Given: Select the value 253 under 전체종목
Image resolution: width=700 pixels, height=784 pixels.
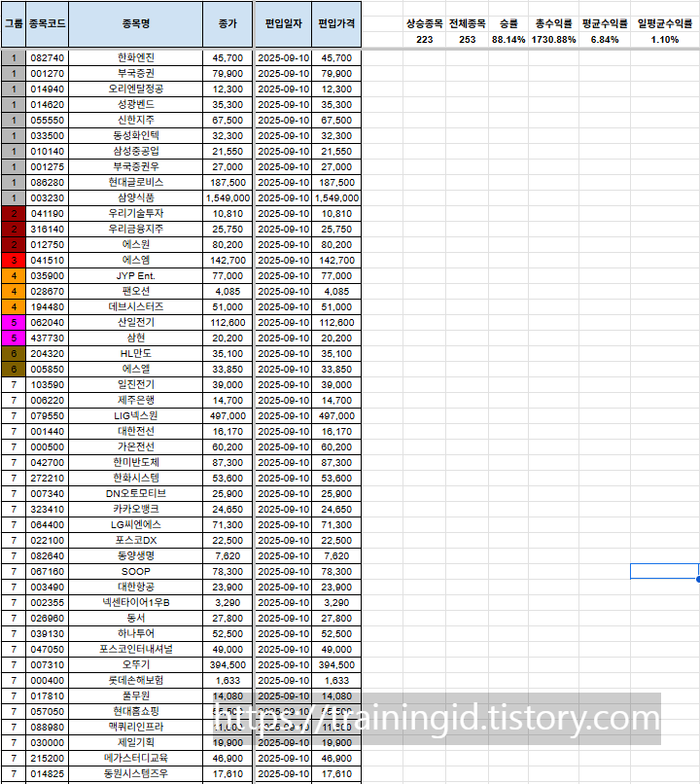Looking at the screenshot, I should coord(468,40).
